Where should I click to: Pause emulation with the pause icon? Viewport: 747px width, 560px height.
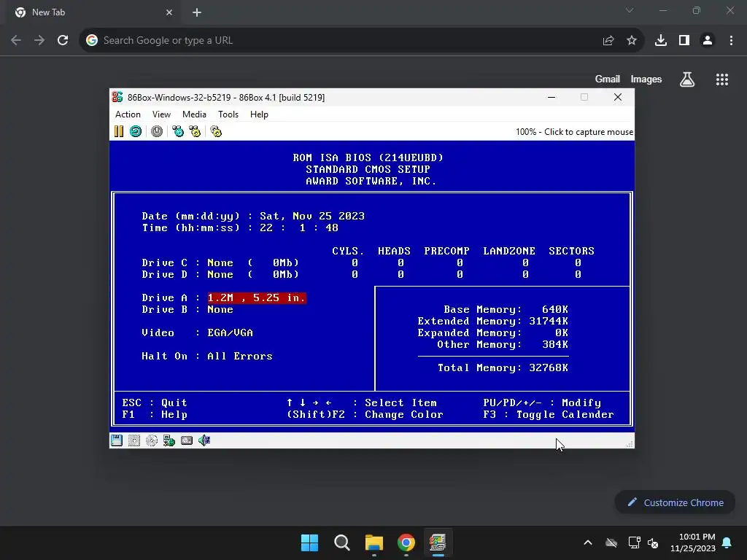(119, 131)
